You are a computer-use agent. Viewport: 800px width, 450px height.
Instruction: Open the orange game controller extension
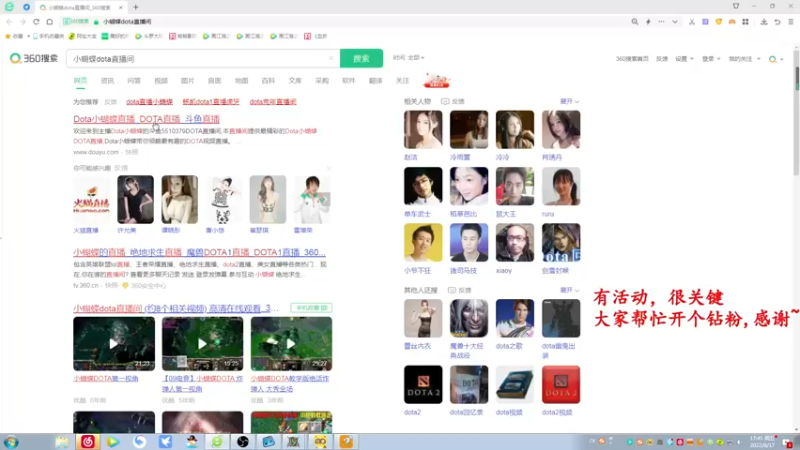tap(732, 22)
